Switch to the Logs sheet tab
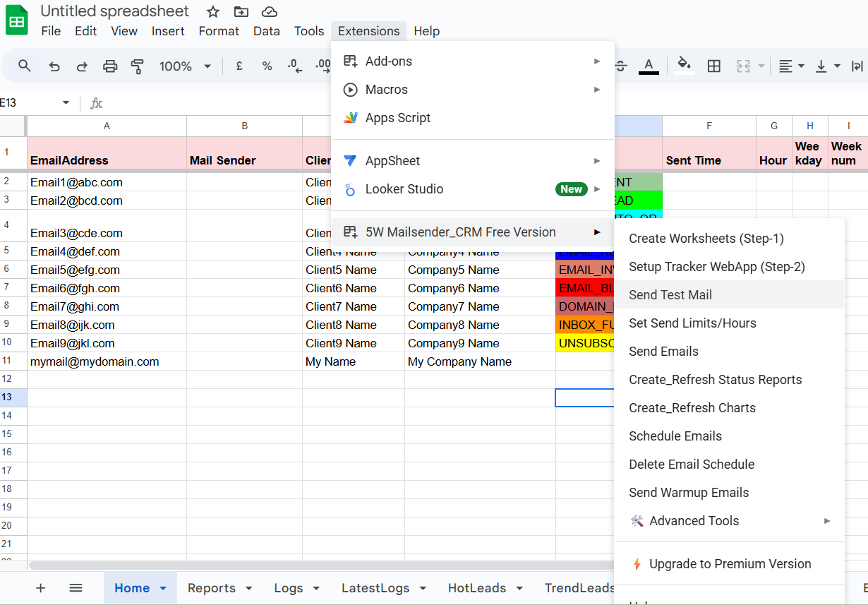Screen dimensions: 868x605 click(x=289, y=588)
